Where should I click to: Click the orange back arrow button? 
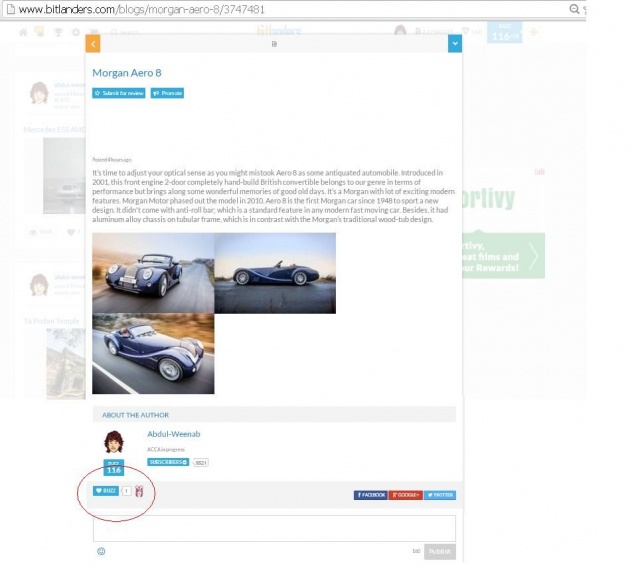[93, 44]
